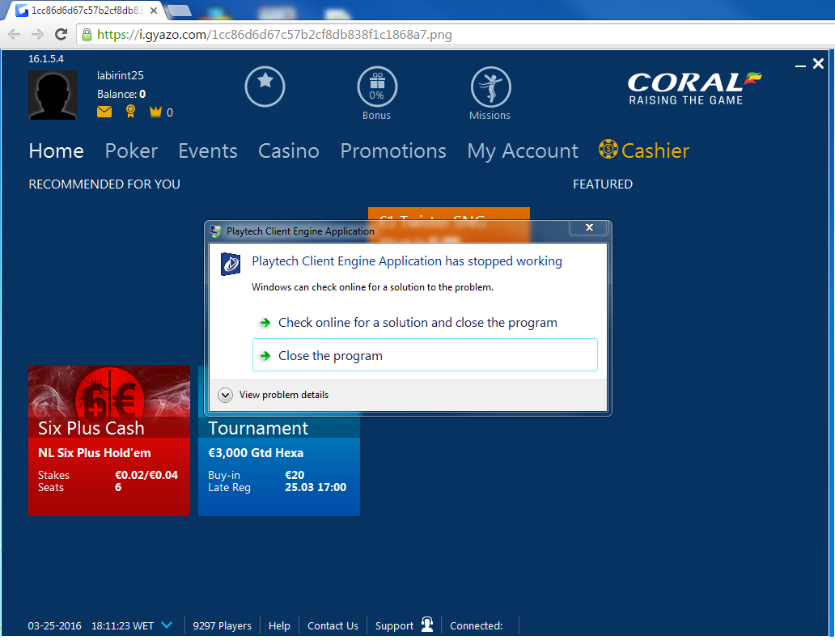Viewport: 835px width, 644px height.
Task: Click the Contact Us link
Action: click(x=333, y=625)
